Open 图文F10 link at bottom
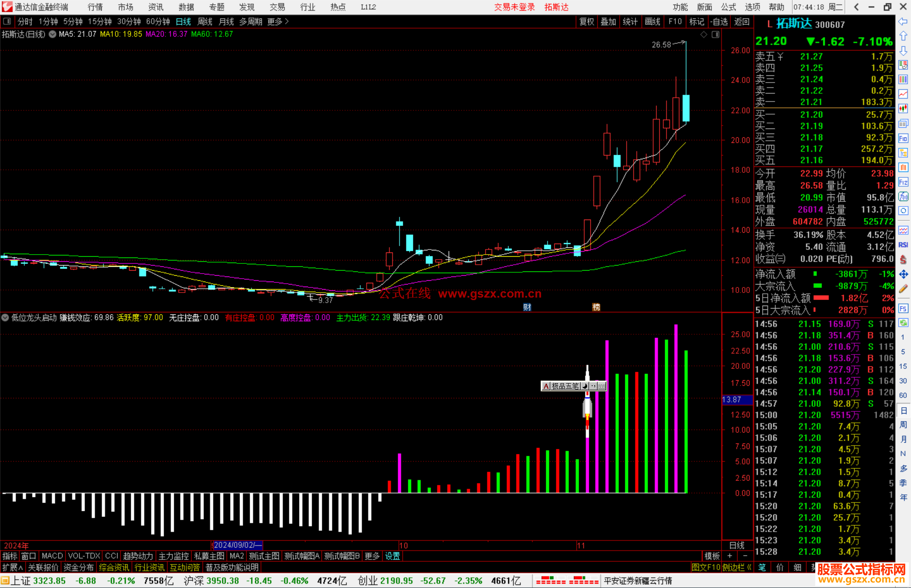This screenshot has width=911, height=588. tap(706, 567)
